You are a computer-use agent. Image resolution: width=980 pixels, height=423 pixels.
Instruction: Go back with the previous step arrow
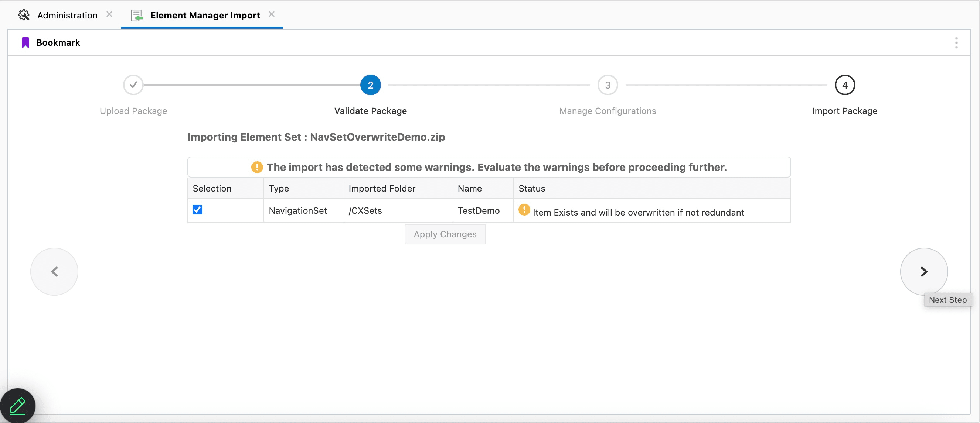pos(54,271)
